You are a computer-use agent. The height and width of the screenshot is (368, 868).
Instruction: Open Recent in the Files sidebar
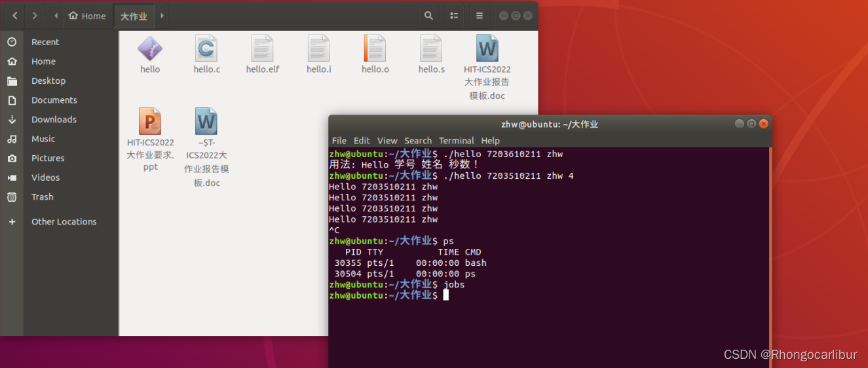click(60, 42)
